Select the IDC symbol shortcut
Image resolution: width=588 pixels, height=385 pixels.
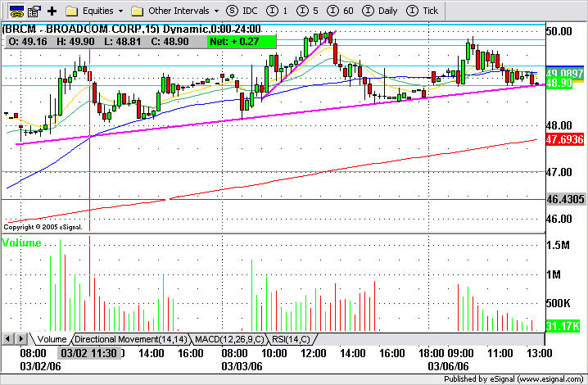(242, 11)
